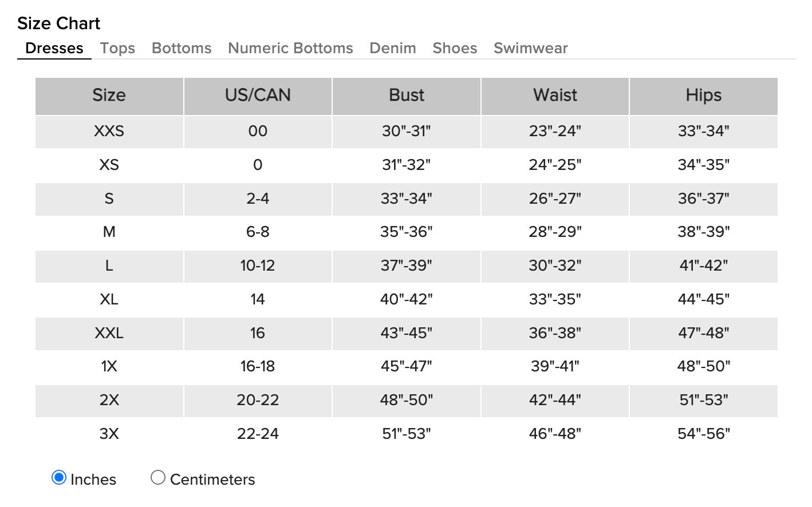
Task: Click the Size Chart heading
Action: point(58,23)
